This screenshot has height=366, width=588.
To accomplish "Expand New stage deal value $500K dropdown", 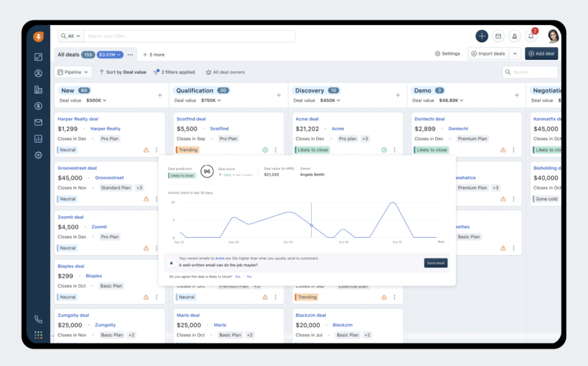I will click(96, 100).
